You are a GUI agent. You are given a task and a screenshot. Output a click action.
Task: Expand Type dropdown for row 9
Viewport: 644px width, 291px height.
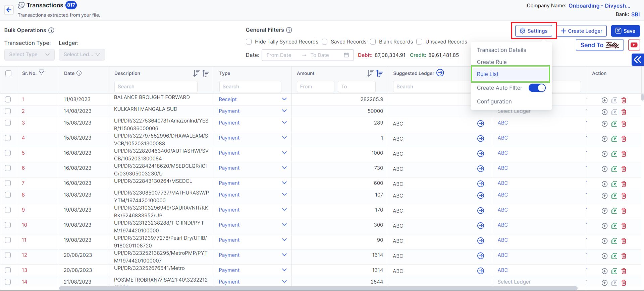(x=284, y=210)
